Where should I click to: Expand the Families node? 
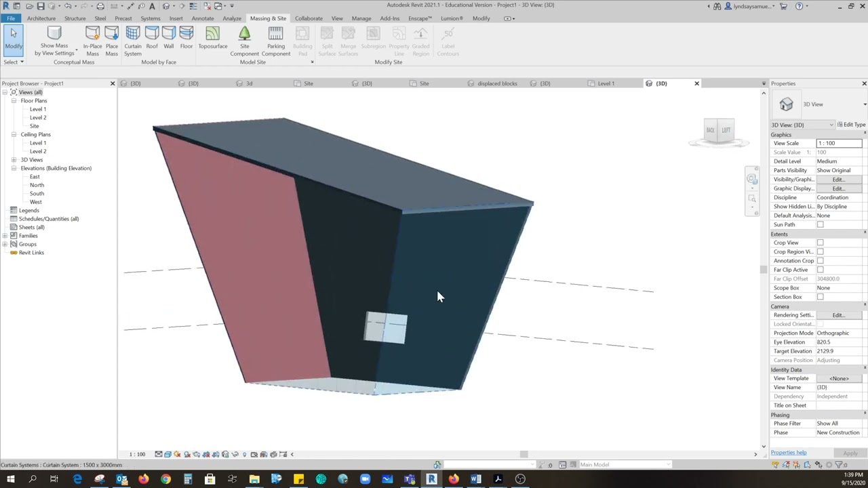click(x=5, y=236)
